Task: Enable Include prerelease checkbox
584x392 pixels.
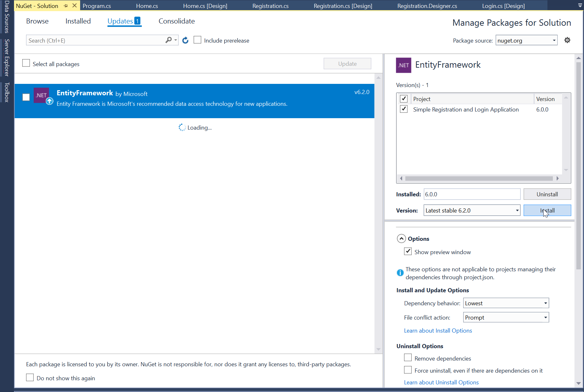Action: [x=197, y=40]
